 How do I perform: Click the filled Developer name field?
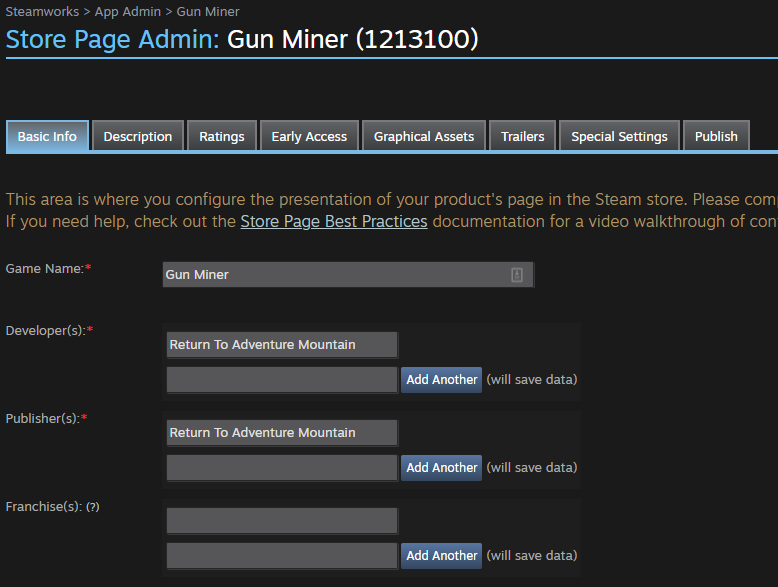(x=282, y=344)
